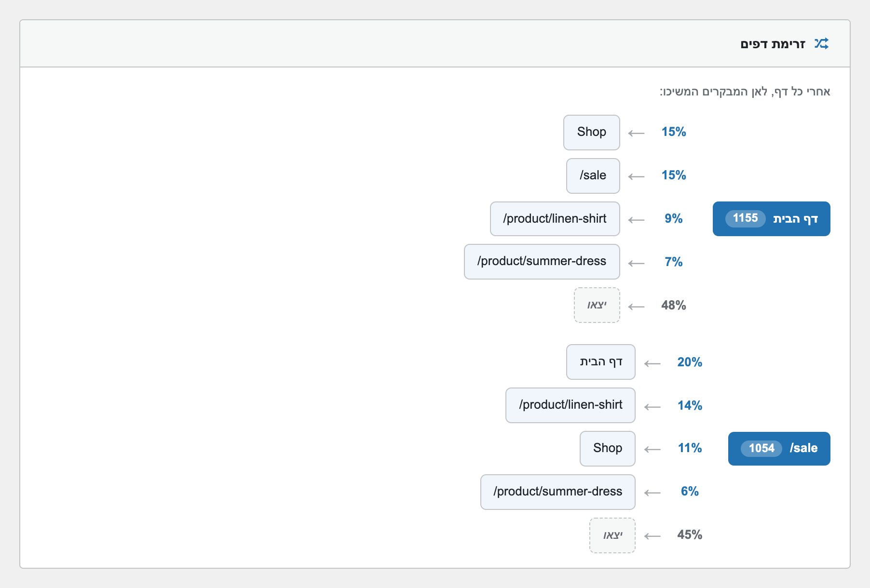
Task: Open /product/linen-shirt next to 9%
Action: pos(555,219)
